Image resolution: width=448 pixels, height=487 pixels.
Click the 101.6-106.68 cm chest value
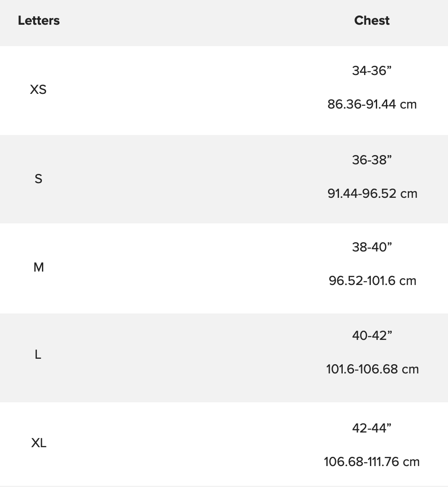pos(372,369)
